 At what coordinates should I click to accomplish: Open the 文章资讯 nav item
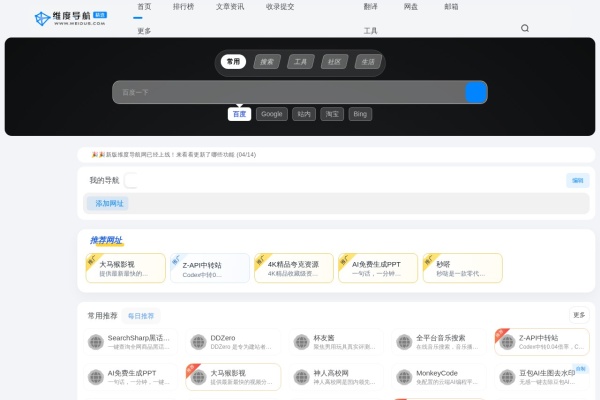point(230,7)
